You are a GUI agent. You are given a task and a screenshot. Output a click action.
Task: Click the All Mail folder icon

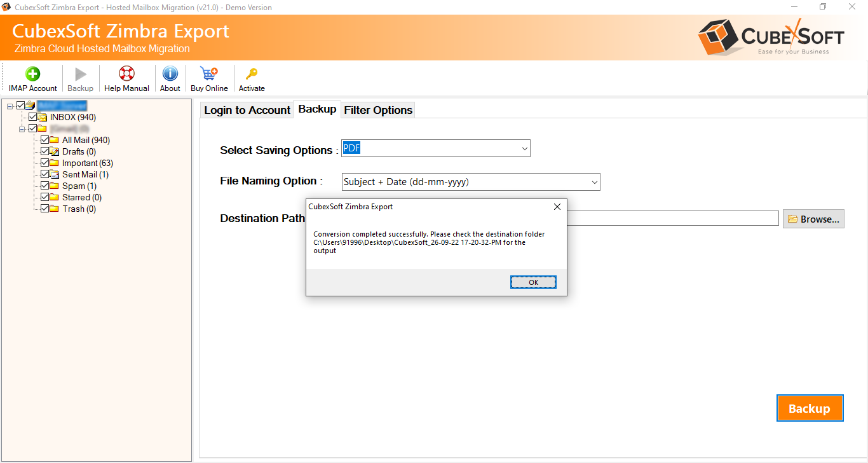pyautogui.click(x=55, y=140)
